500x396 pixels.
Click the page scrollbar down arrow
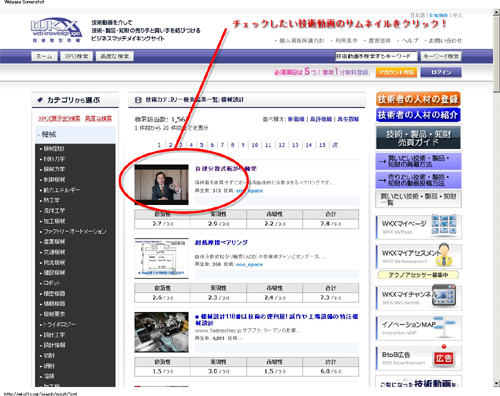(x=497, y=383)
